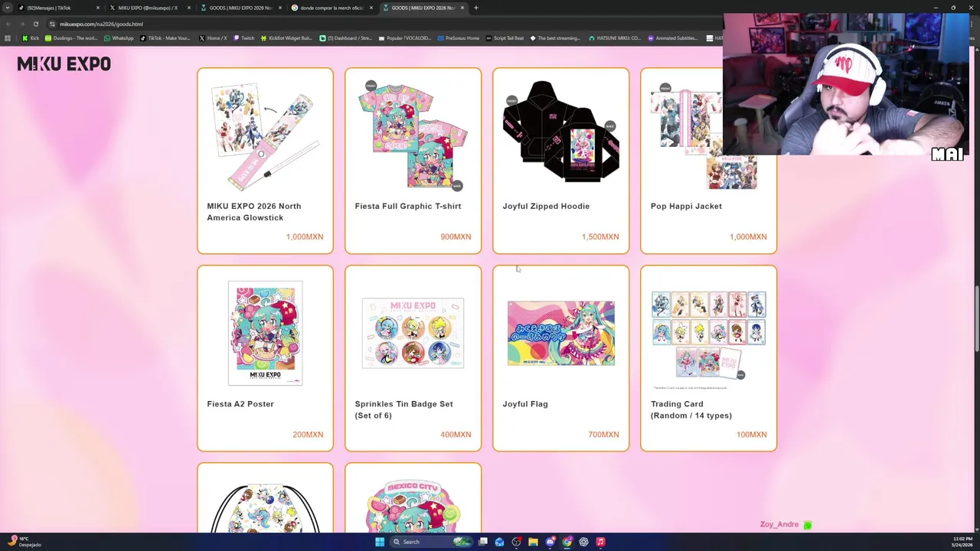Click the 400MXN badge set price
This screenshot has width=980, height=551.
click(456, 434)
